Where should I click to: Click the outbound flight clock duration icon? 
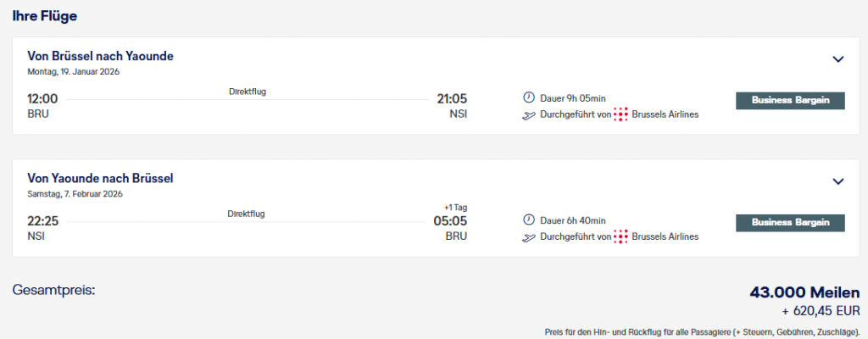tap(530, 98)
